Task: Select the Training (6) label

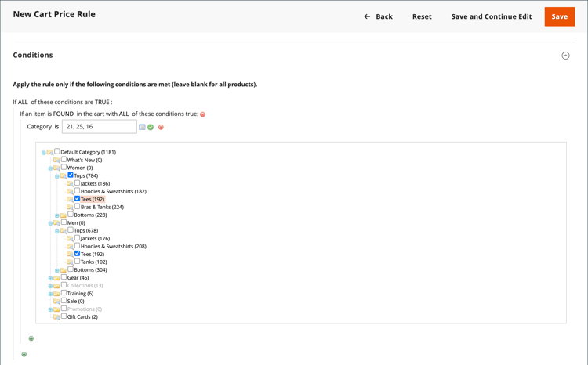Action: pyautogui.click(x=80, y=294)
